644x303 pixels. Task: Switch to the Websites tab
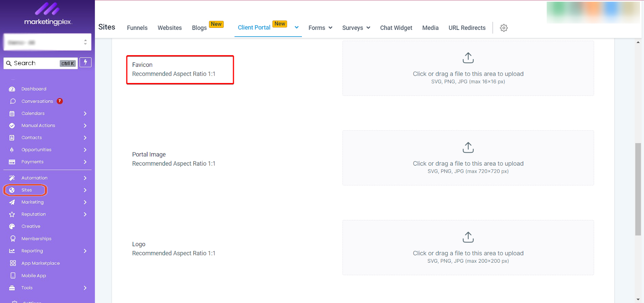click(x=170, y=28)
